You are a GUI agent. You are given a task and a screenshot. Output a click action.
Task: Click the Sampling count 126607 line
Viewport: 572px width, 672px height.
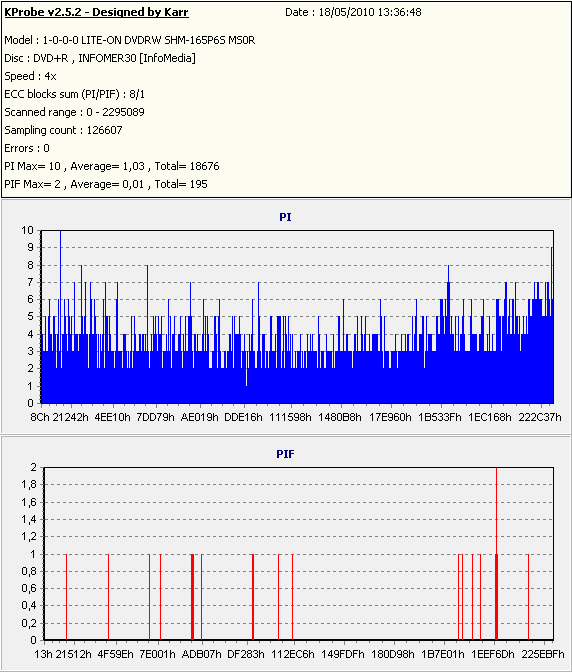coord(63,130)
